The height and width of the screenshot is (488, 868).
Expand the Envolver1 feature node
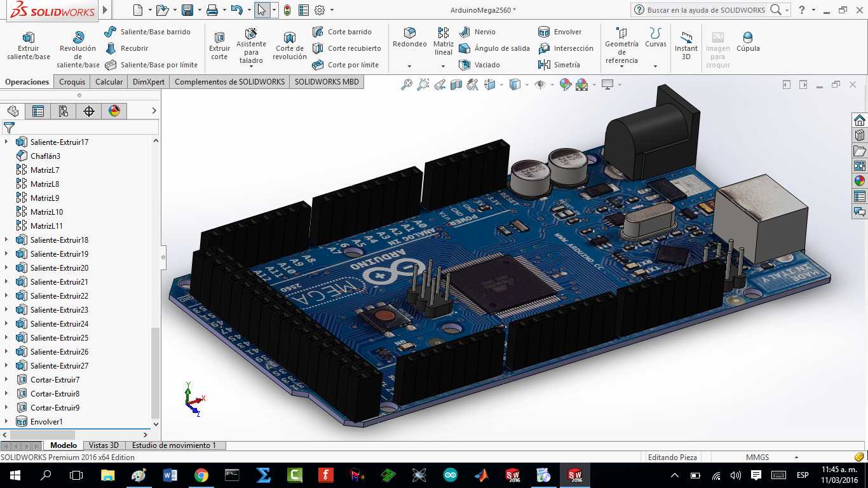(7, 421)
